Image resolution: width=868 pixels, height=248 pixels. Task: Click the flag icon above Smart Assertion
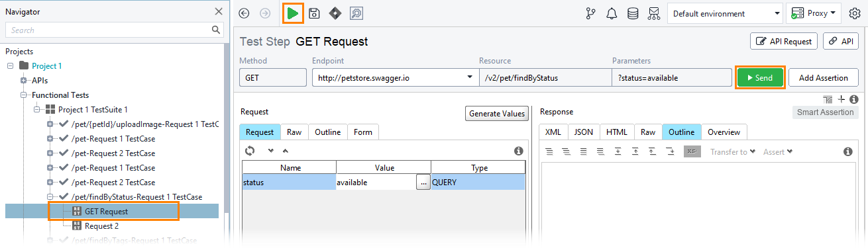(x=828, y=99)
